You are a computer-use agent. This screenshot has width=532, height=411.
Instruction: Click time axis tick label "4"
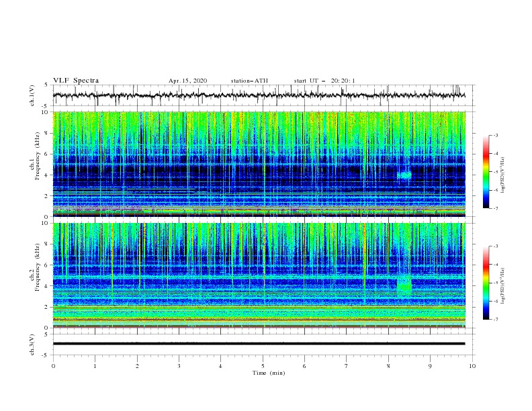[221, 366]
